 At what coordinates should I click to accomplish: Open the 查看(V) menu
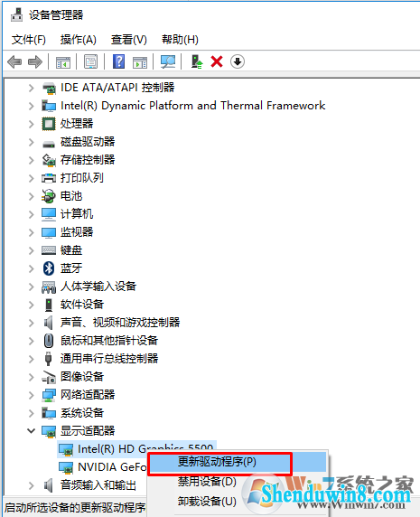[129, 40]
